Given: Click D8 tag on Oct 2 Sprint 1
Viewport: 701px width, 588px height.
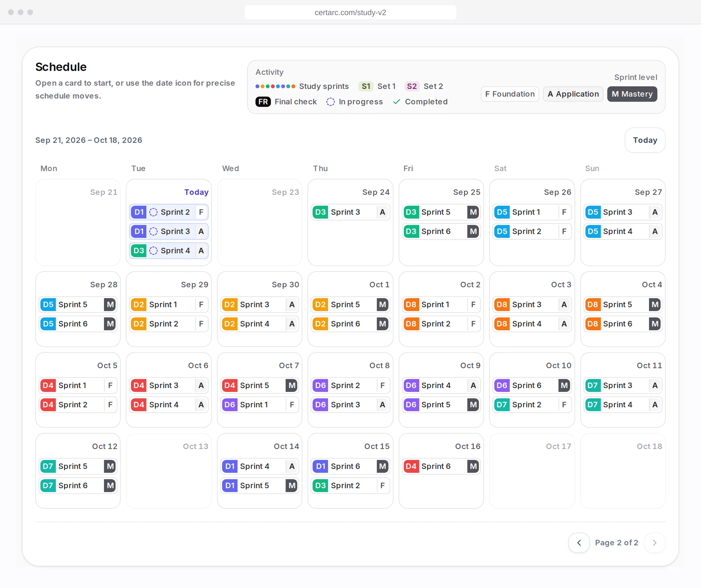Looking at the screenshot, I should pyautogui.click(x=411, y=305).
